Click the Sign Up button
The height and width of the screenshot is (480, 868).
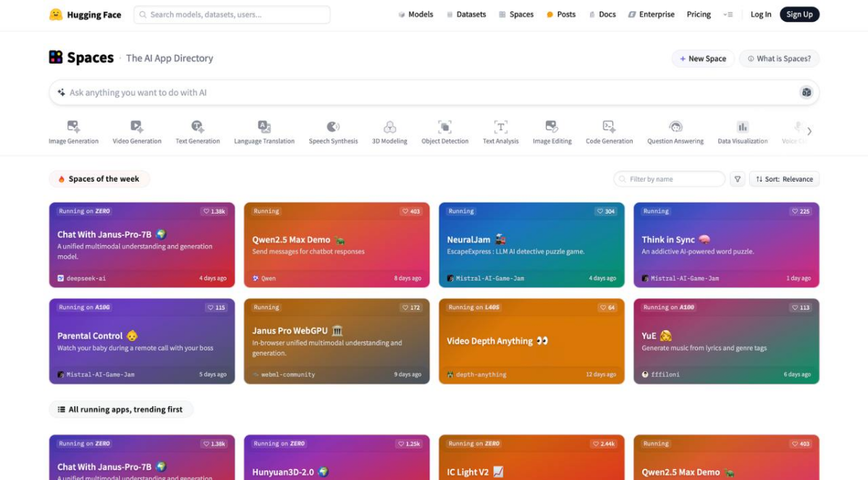tap(799, 14)
